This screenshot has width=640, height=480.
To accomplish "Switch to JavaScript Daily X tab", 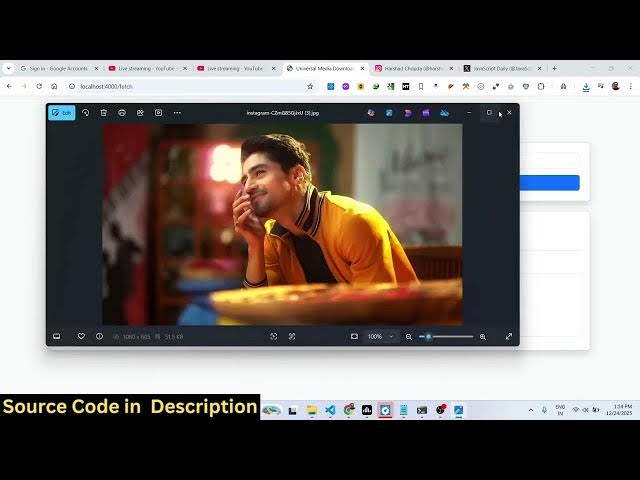I will [502, 69].
